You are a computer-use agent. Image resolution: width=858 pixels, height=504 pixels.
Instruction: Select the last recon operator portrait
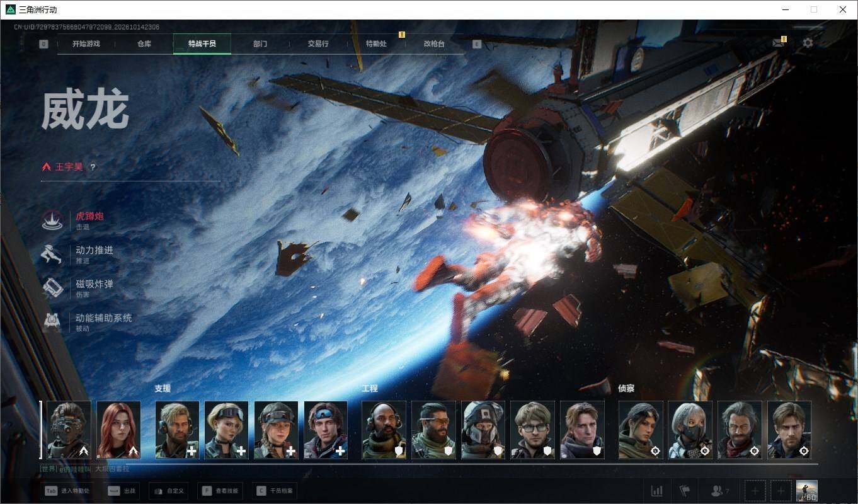pos(789,430)
